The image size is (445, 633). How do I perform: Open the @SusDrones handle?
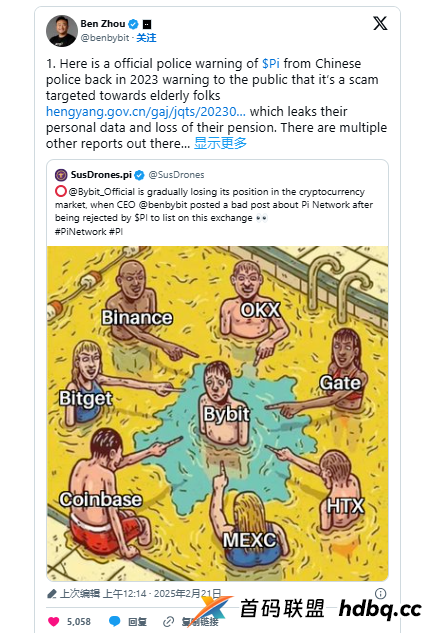[176, 175]
